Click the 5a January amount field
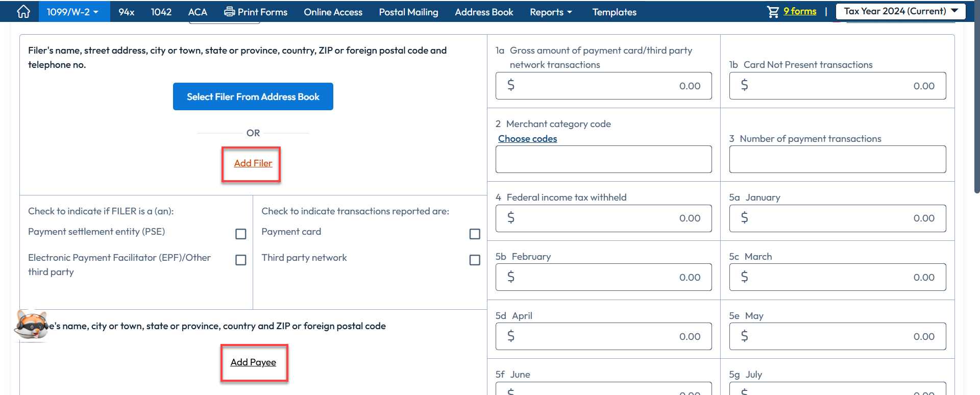 click(838, 218)
